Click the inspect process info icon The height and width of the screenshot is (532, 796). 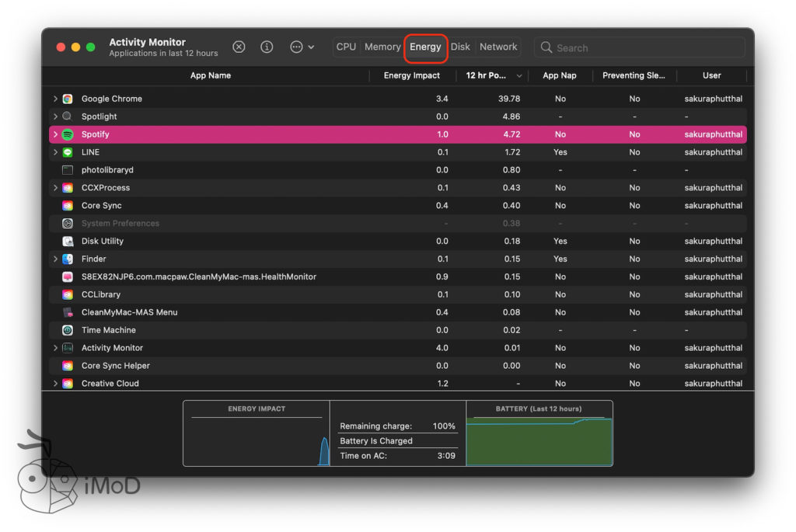coord(267,47)
